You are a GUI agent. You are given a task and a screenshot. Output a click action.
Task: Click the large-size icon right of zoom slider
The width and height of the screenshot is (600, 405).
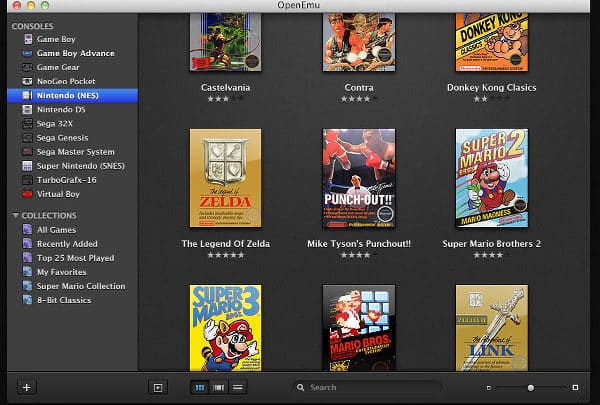[575, 388]
